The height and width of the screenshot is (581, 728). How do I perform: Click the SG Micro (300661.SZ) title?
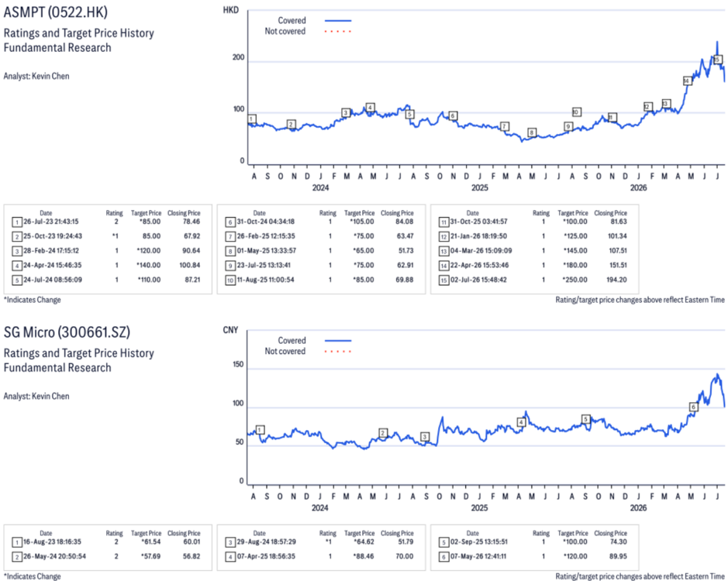click(x=67, y=332)
